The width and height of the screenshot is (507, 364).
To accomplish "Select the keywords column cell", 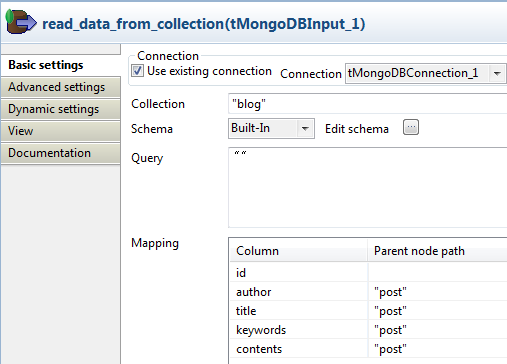I will point(299,330).
